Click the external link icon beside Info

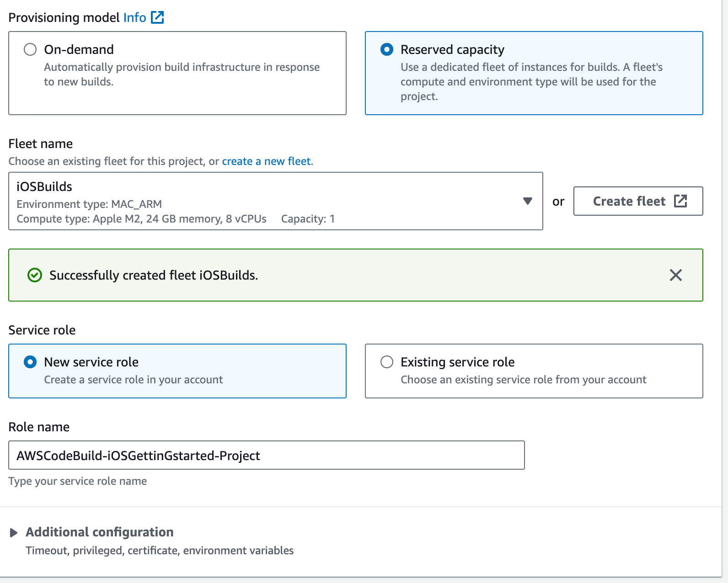(157, 17)
